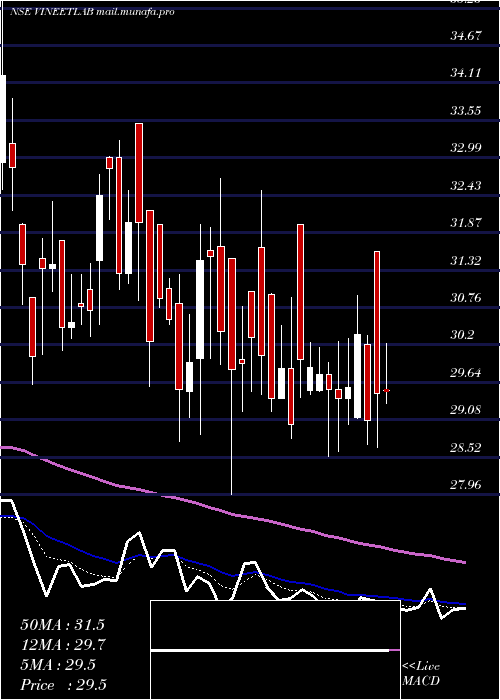Click the 32.43 price axis label

coord(466,185)
